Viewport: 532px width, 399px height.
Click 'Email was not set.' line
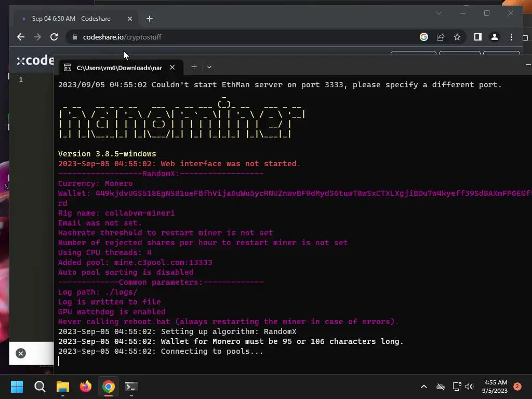(100, 223)
